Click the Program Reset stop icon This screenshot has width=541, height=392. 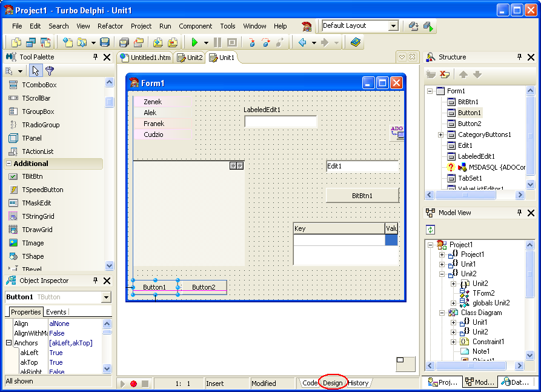(x=232, y=42)
